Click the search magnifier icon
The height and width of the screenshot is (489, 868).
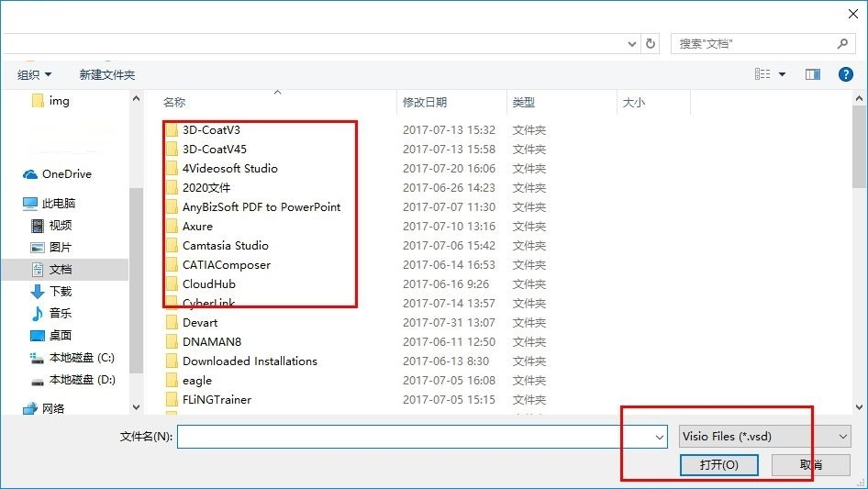(842, 43)
